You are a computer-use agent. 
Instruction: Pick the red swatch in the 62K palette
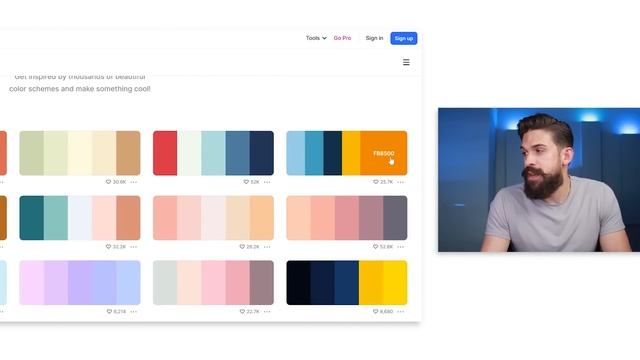[x=165, y=153]
